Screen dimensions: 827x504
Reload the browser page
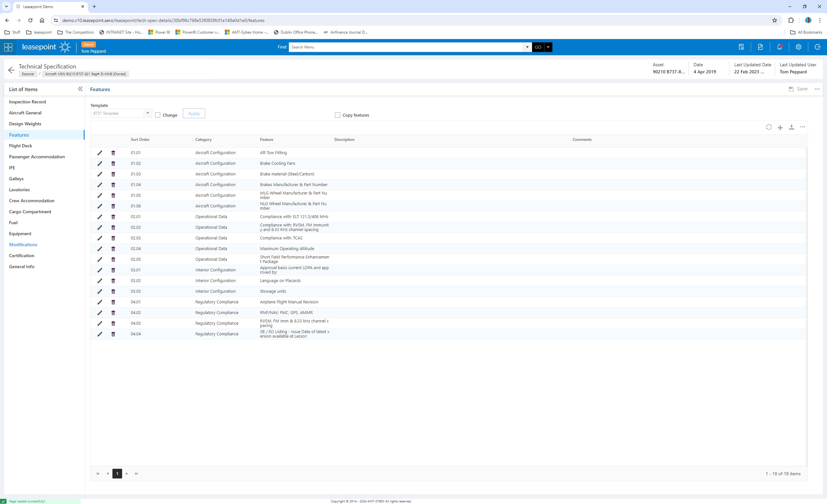[30, 20]
